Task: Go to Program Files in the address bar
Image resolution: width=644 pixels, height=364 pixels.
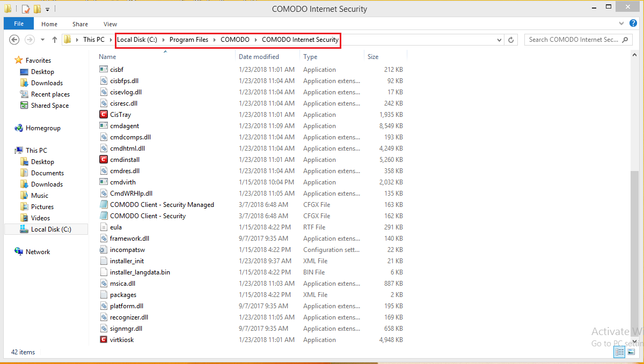Action: click(x=189, y=40)
